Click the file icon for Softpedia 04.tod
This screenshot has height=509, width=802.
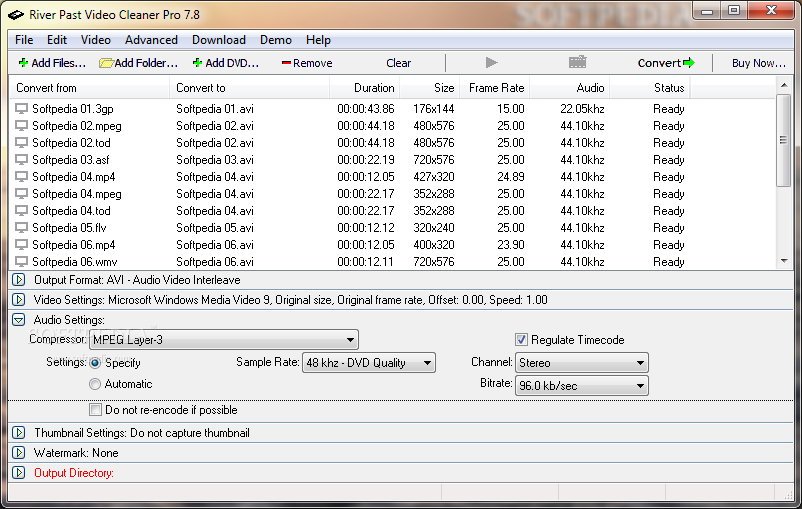[21, 211]
